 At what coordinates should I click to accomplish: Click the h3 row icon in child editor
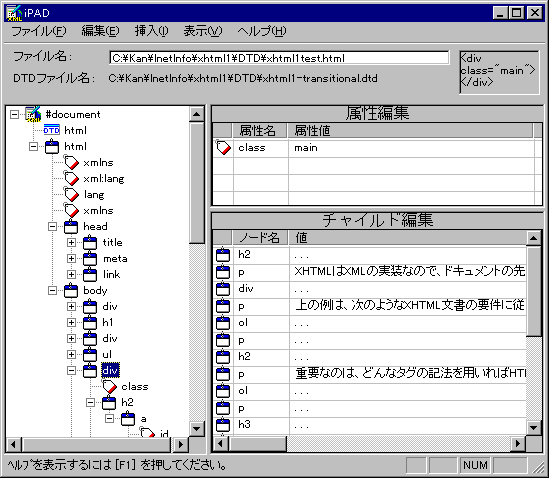coord(223,424)
